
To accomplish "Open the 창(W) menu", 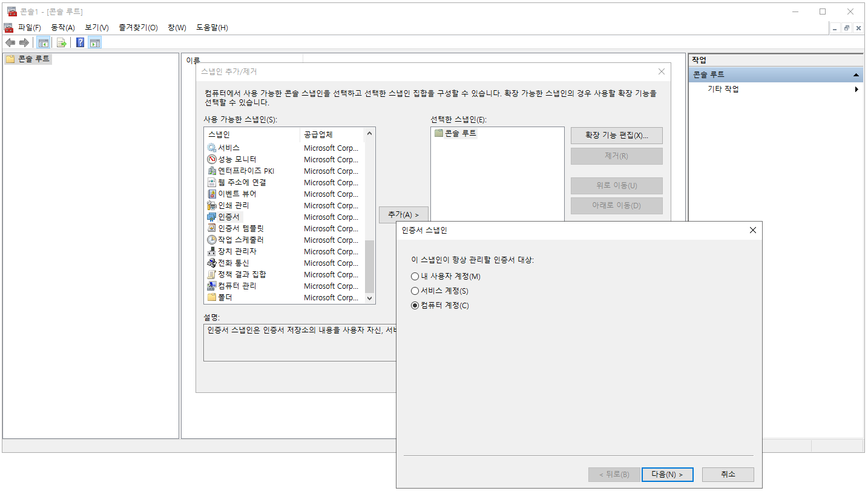I will click(177, 27).
